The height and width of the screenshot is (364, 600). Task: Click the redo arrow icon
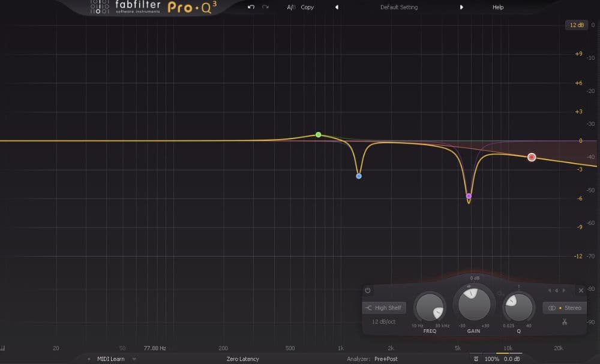pyautogui.click(x=265, y=7)
